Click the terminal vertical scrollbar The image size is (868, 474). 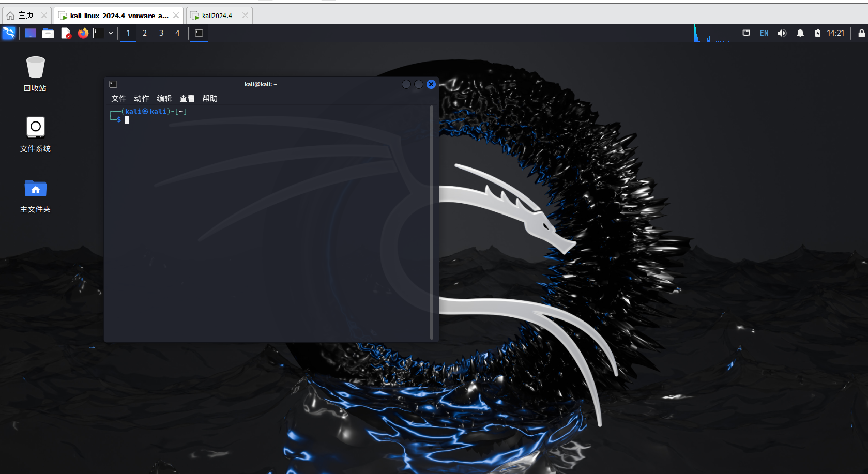pos(432,223)
